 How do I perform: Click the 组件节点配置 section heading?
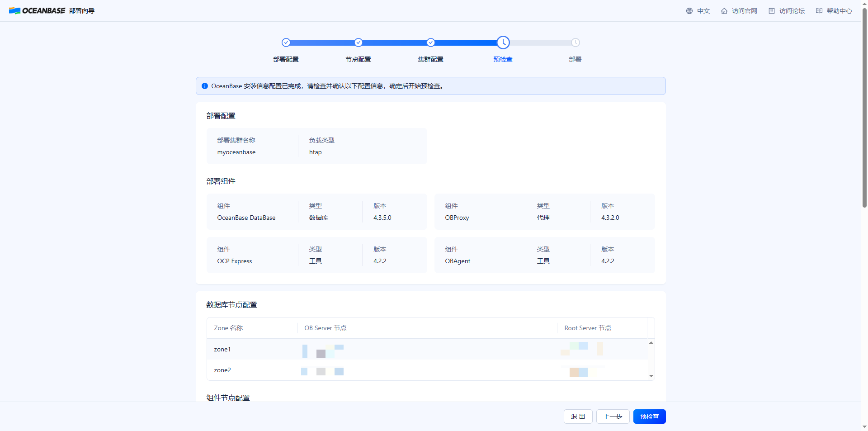[228, 398]
